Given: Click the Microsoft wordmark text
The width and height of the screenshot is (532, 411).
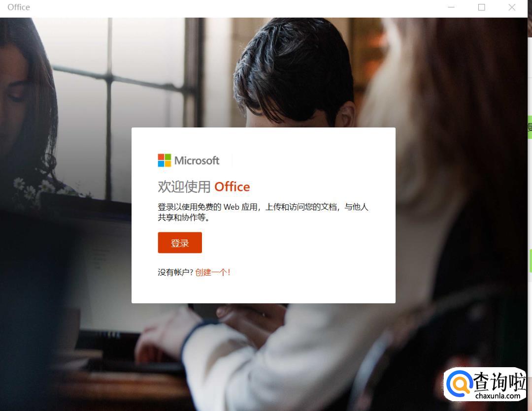Looking at the screenshot, I should [x=197, y=160].
